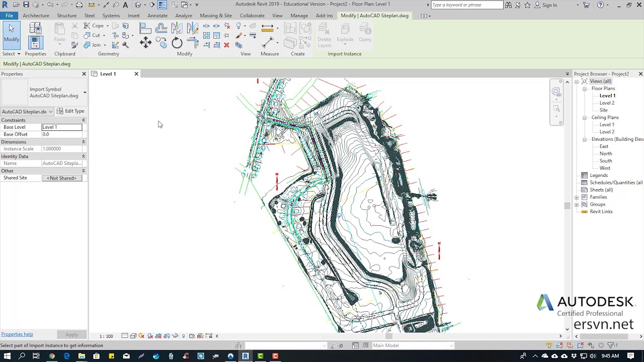Click the Edit Type button
Image resolution: width=644 pixels, height=362 pixels.
[x=70, y=111]
